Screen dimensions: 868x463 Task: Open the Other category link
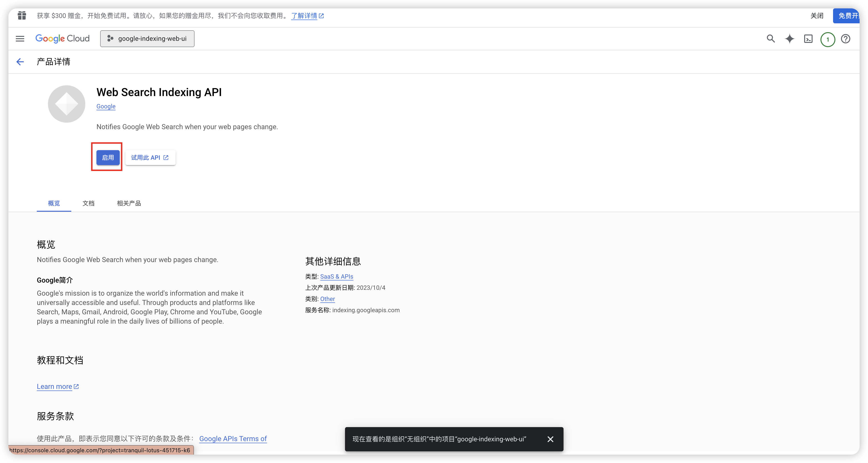click(327, 299)
